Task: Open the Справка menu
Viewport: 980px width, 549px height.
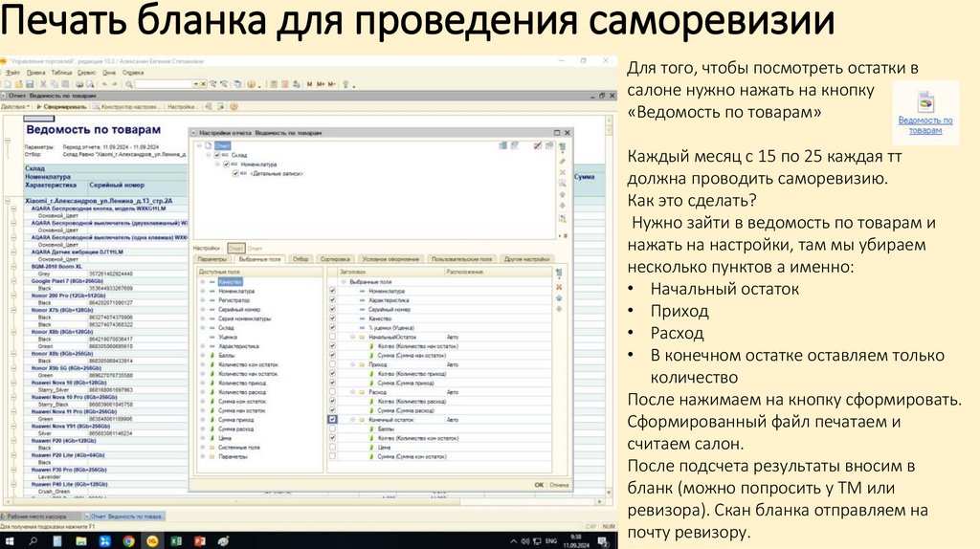Action: [x=133, y=73]
